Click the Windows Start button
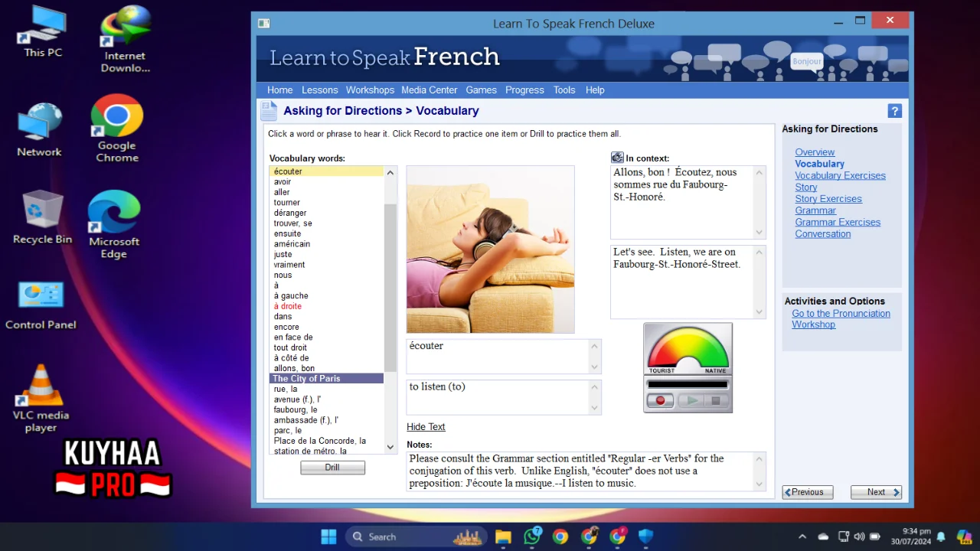Screen dimensions: 980x551 [328, 536]
